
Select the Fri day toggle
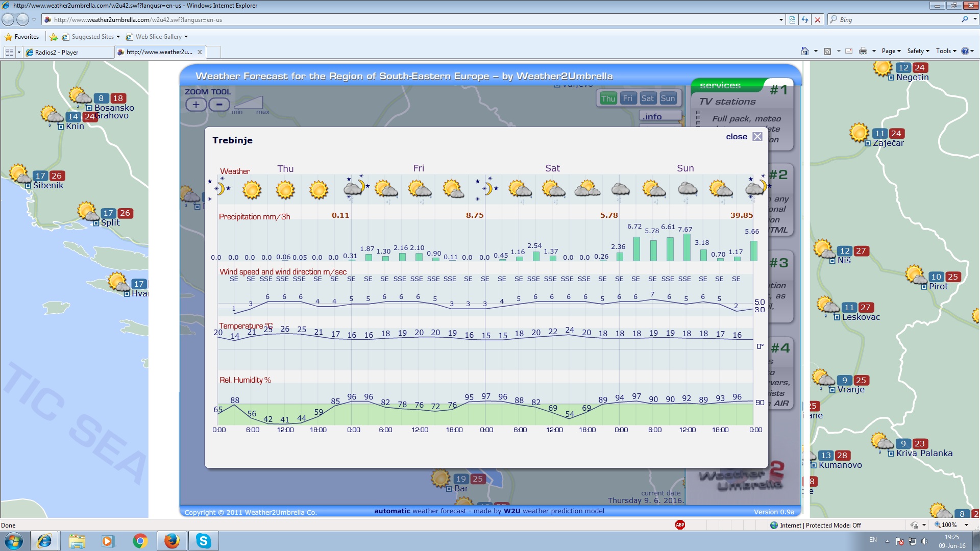coord(627,98)
